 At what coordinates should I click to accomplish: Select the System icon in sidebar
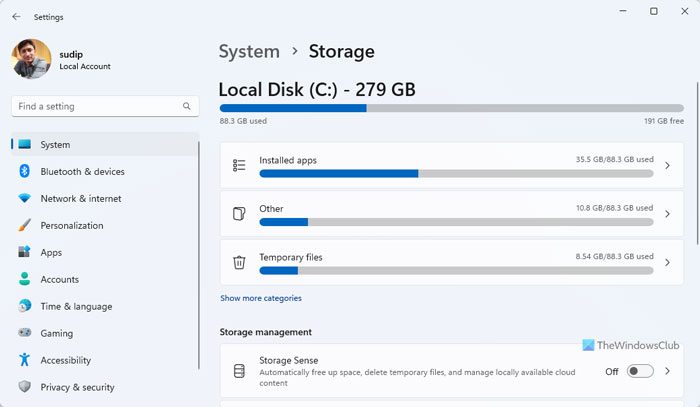coord(25,144)
